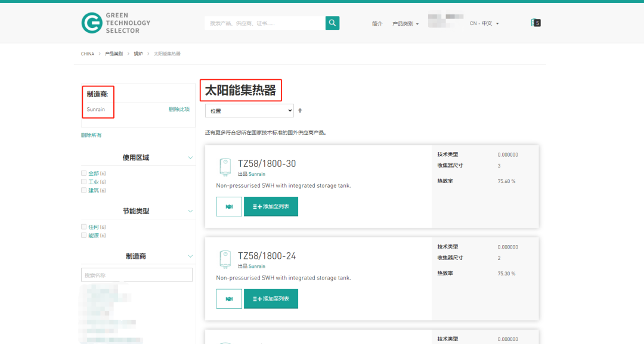This screenshot has height=344, width=644.
Task: Open the 简介 menu item
Action: tap(377, 24)
